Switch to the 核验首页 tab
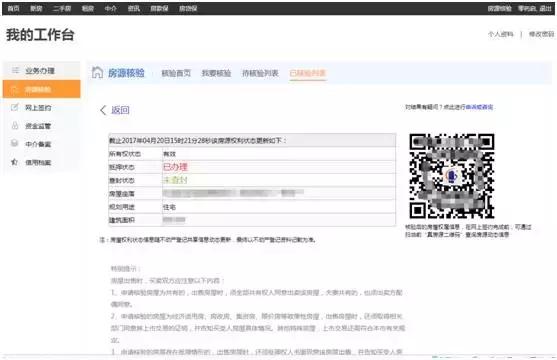Screen dimensions: 557x360 [176, 73]
